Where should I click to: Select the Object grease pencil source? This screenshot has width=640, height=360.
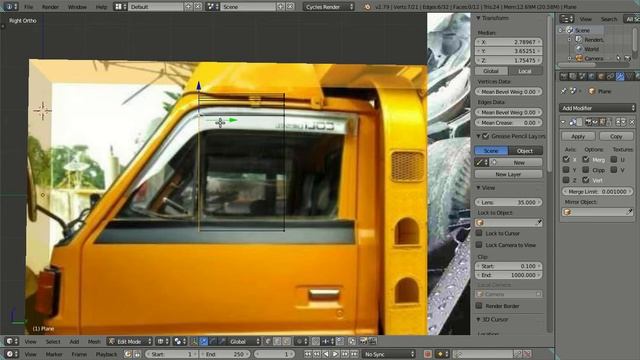(x=525, y=151)
